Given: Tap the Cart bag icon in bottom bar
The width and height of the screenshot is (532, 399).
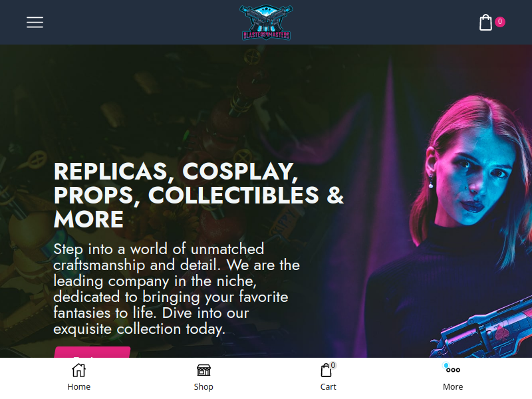Looking at the screenshot, I should (326, 370).
